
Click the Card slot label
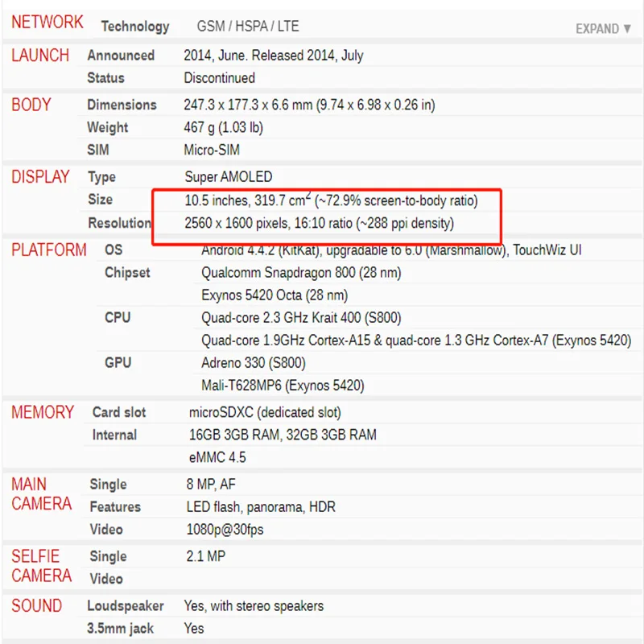pos(119,412)
